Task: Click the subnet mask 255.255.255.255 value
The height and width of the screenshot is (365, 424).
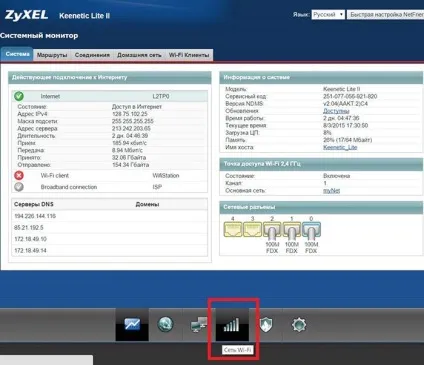Action: tap(133, 121)
